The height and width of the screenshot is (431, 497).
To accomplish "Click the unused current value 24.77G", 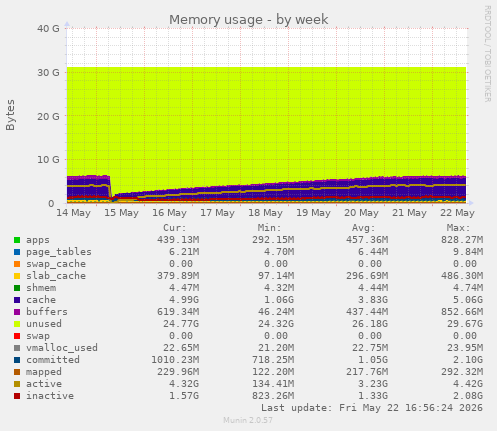I will tap(181, 324).
